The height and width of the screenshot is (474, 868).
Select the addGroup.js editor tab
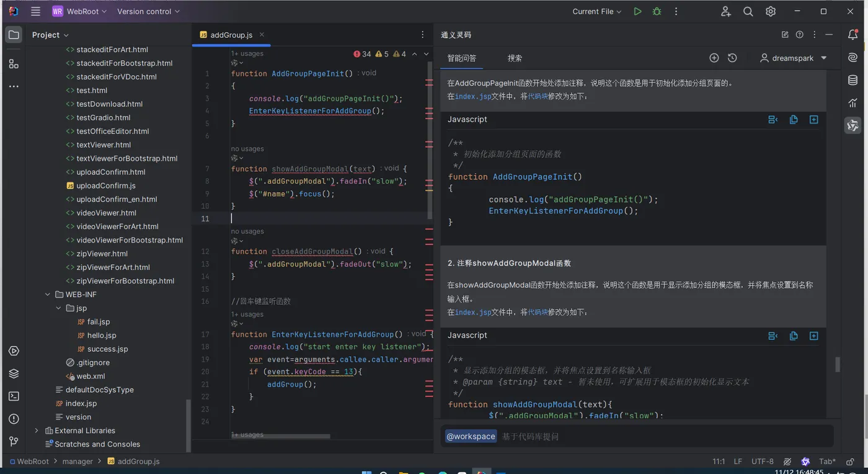pos(231,35)
